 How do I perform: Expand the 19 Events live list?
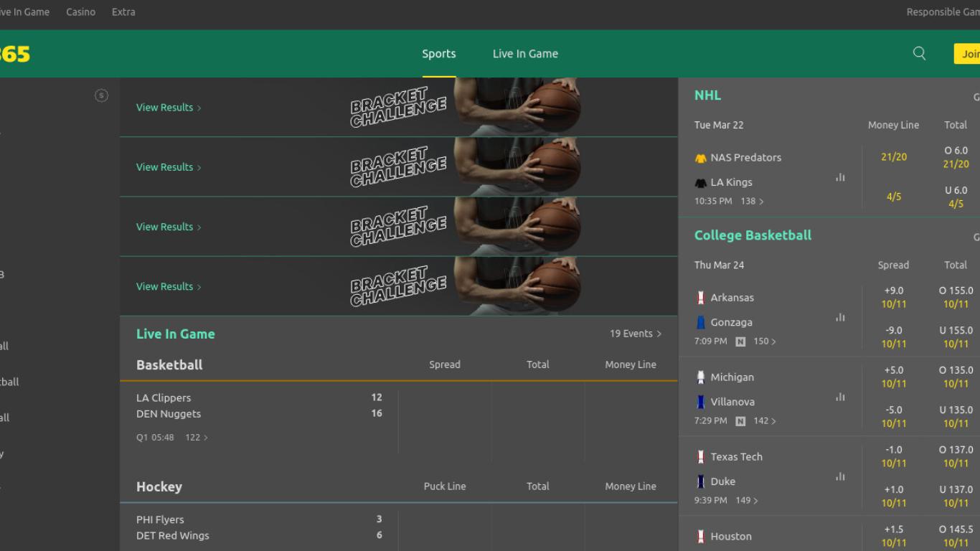tap(636, 334)
